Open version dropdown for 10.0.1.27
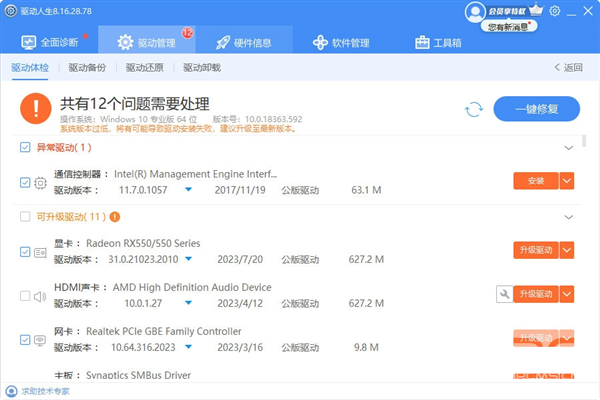The image size is (600, 400). (x=188, y=303)
